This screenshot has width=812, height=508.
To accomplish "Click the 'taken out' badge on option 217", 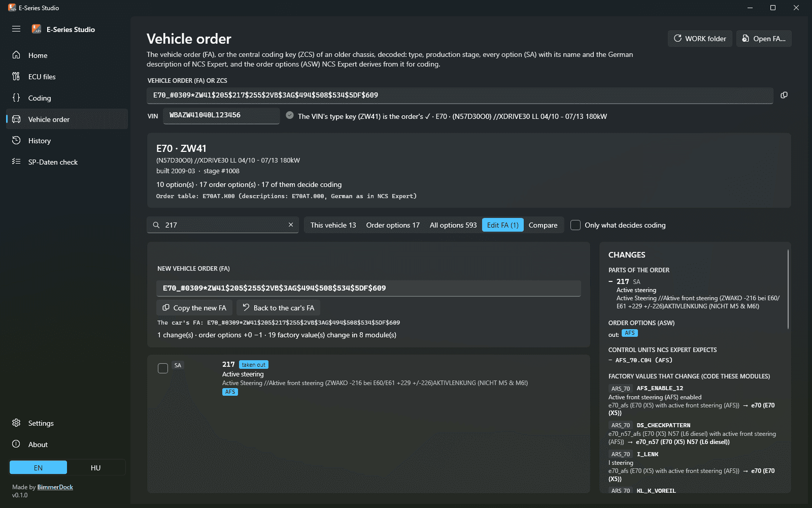I will (x=254, y=365).
